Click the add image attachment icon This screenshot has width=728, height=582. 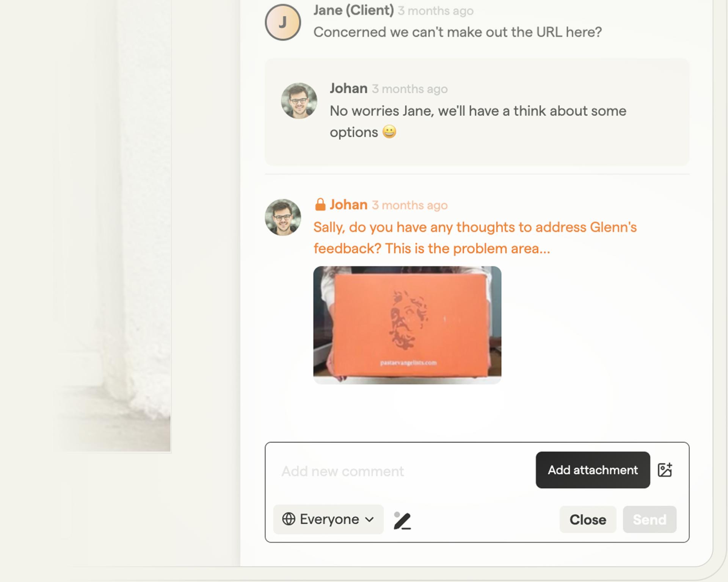[665, 470]
